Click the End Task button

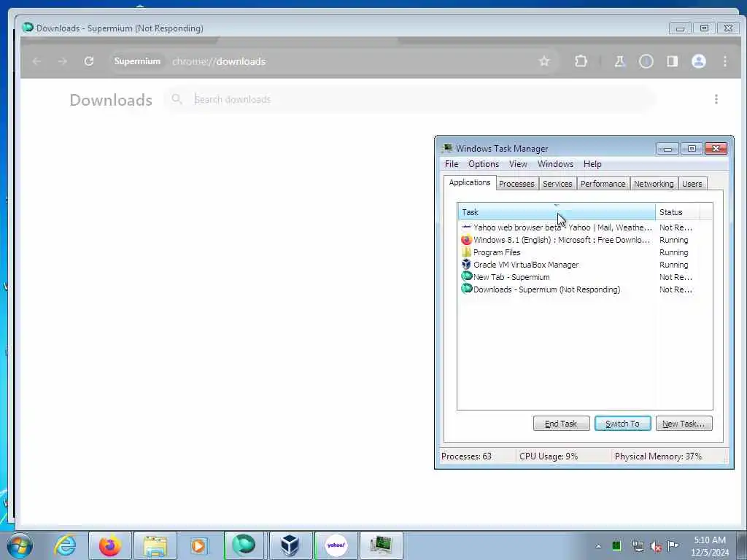click(561, 424)
